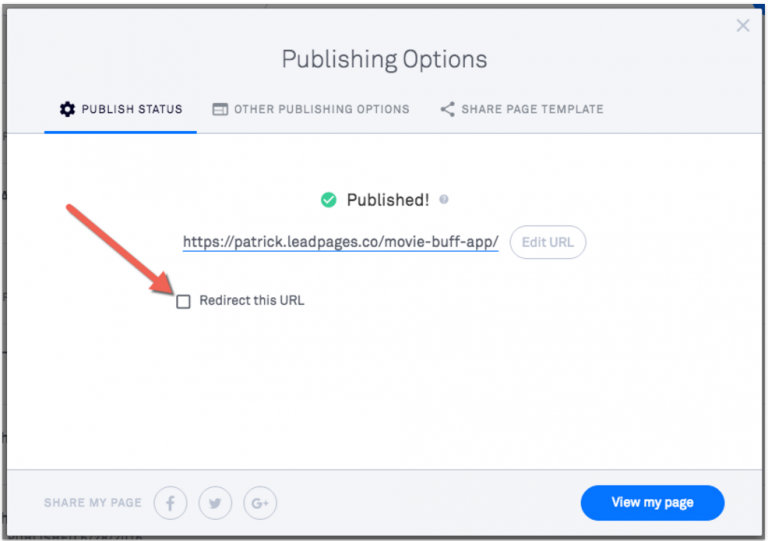Open the Publish Status tab
Screen dimensions: 768x541
coord(120,109)
